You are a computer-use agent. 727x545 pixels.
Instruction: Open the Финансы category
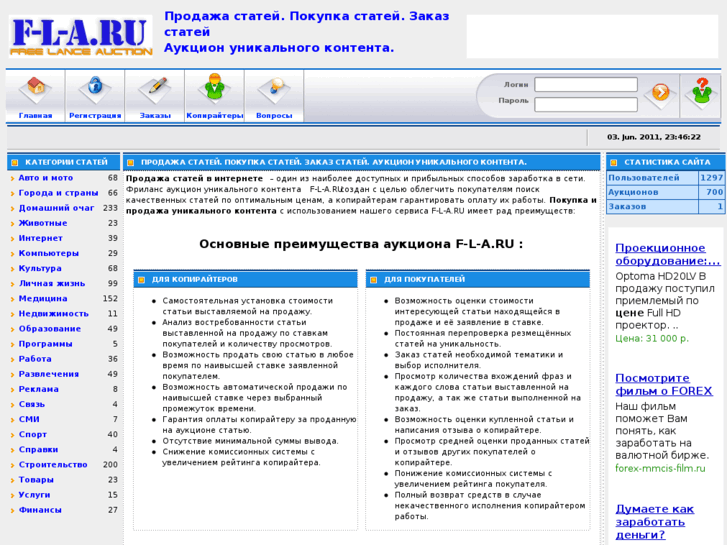(x=40, y=510)
